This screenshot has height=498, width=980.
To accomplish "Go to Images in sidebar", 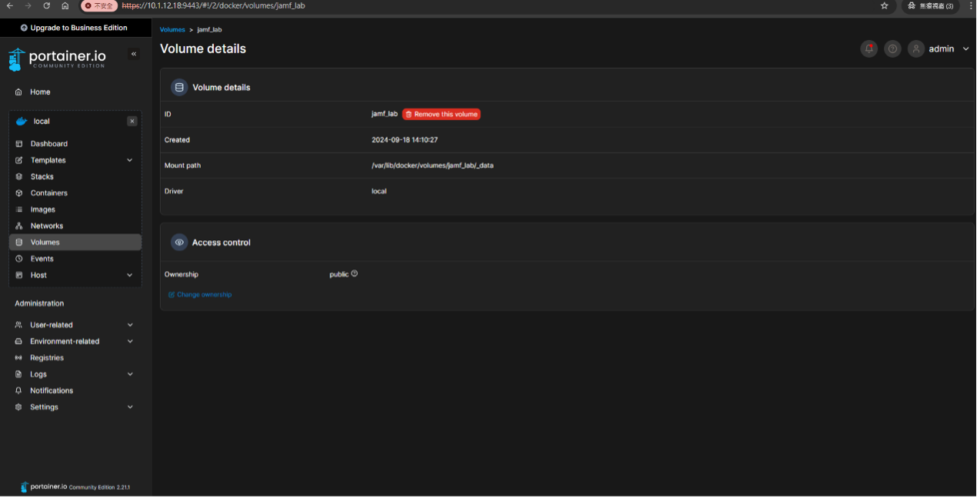I will click(x=42, y=209).
